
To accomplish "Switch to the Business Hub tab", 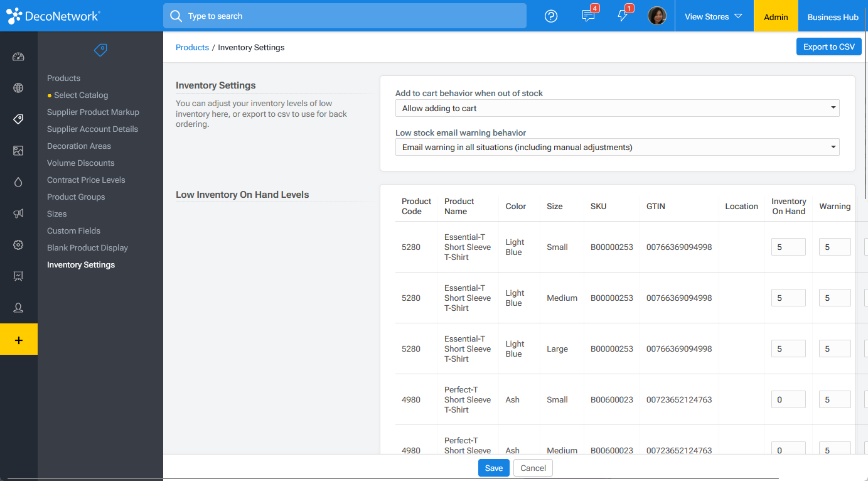I will pyautogui.click(x=832, y=17).
